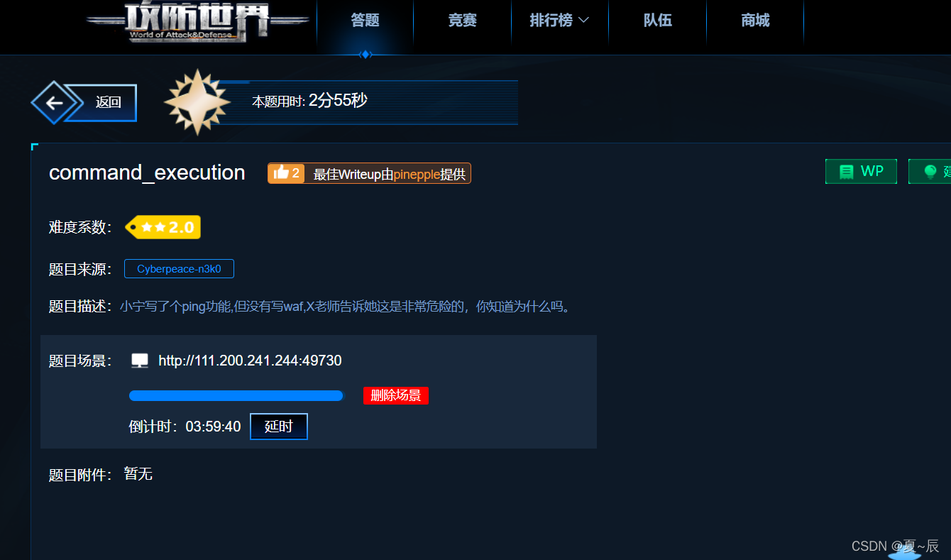Click the WP document icon
Screen dimensions: 951x560
point(846,172)
